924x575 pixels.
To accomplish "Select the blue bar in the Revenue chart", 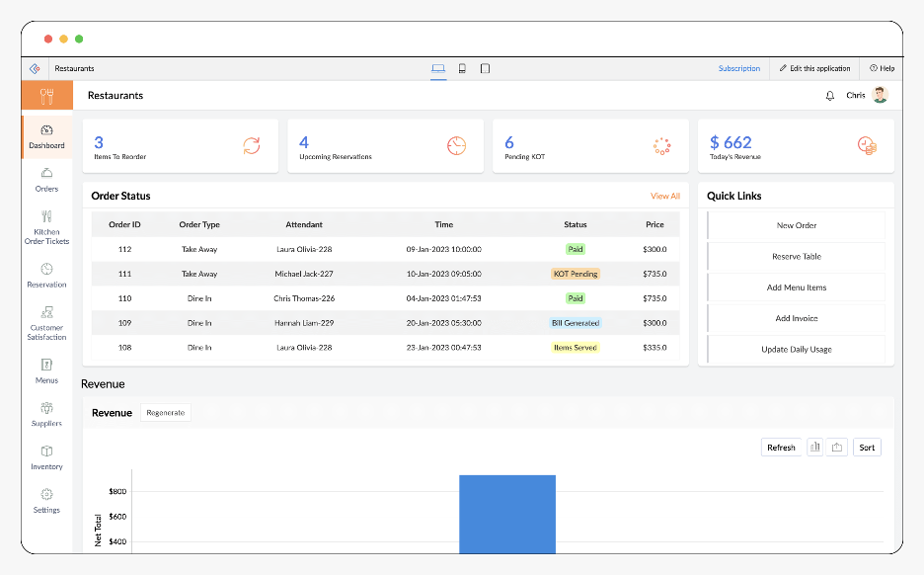I will (x=507, y=514).
